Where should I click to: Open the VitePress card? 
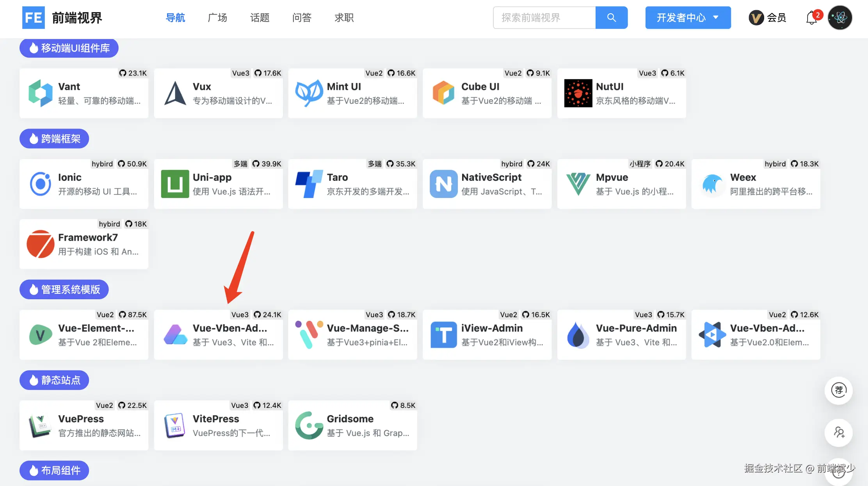pyautogui.click(x=218, y=425)
